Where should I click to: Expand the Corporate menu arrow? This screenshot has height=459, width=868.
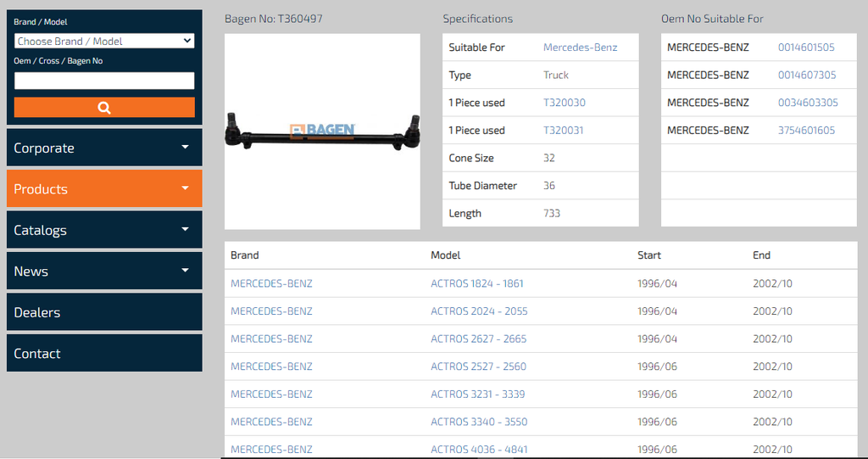pyautogui.click(x=185, y=147)
